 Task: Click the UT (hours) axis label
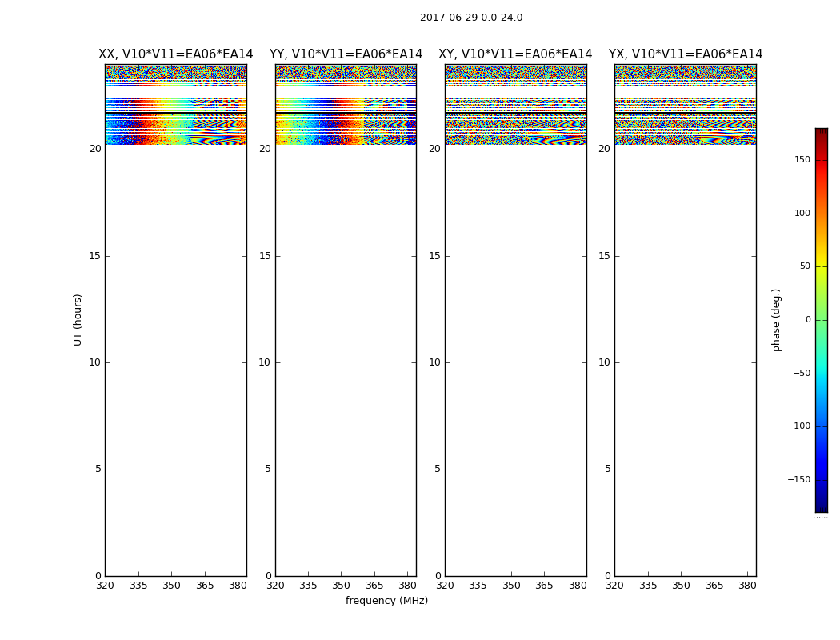click(78, 319)
